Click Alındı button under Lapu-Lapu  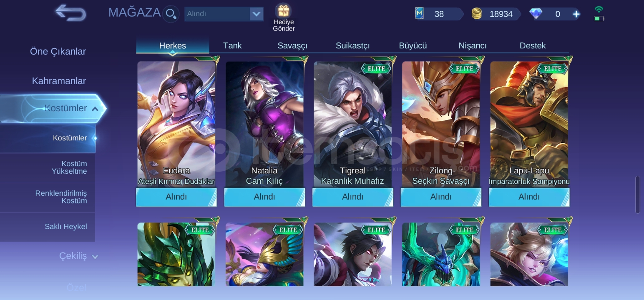pyautogui.click(x=529, y=197)
